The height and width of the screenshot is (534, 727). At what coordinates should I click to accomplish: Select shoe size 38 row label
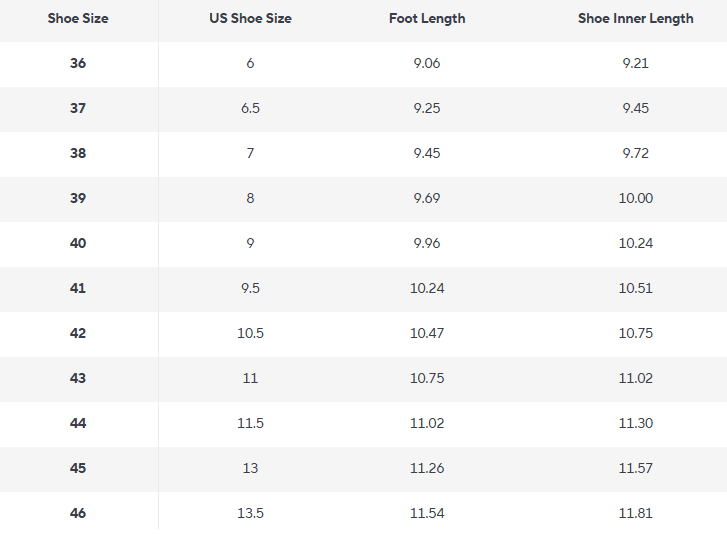(78, 153)
